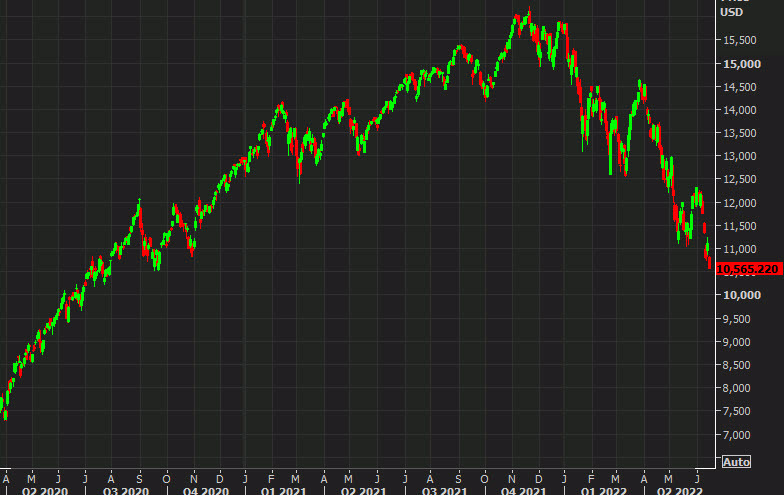Click the 13,000 price axis value
This screenshot has height=495, width=784.
(740, 156)
